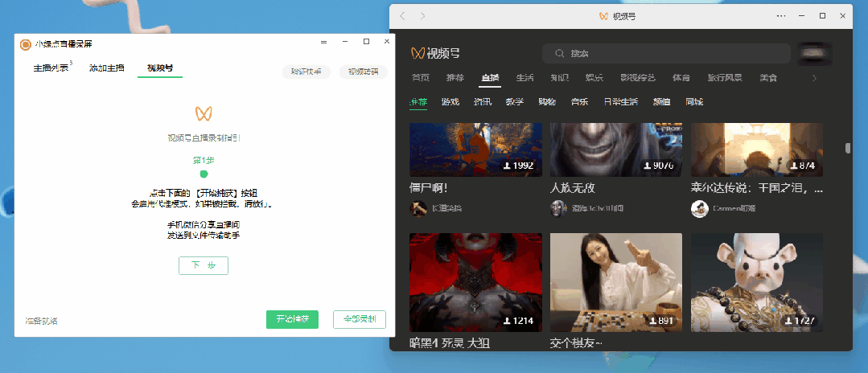
Task: Click the orange 小绿点直播录屏 app logo
Action: (x=26, y=45)
